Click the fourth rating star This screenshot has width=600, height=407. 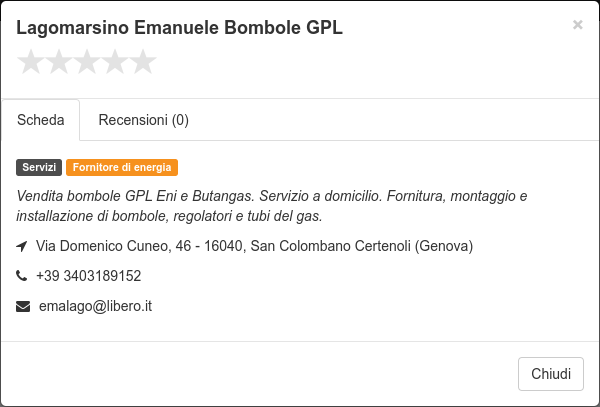tap(115, 62)
